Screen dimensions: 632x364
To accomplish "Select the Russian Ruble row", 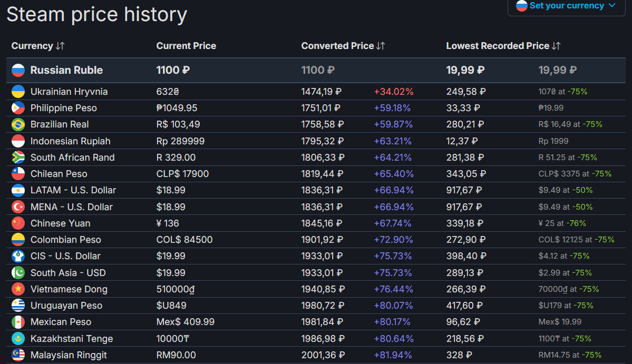I will [x=66, y=70].
